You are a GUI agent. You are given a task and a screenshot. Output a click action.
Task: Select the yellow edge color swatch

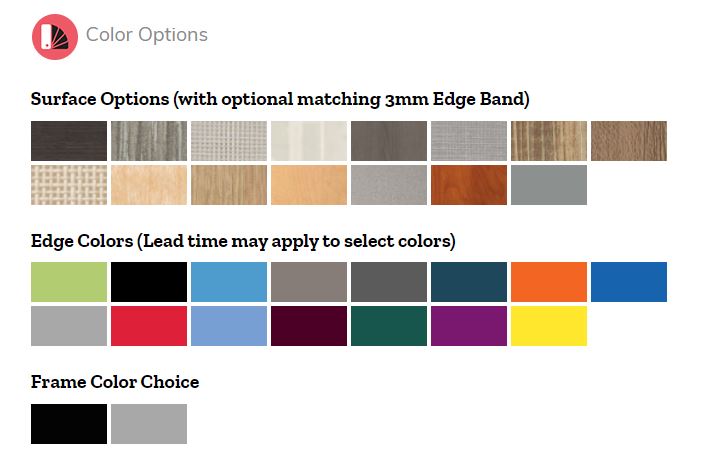(549, 326)
